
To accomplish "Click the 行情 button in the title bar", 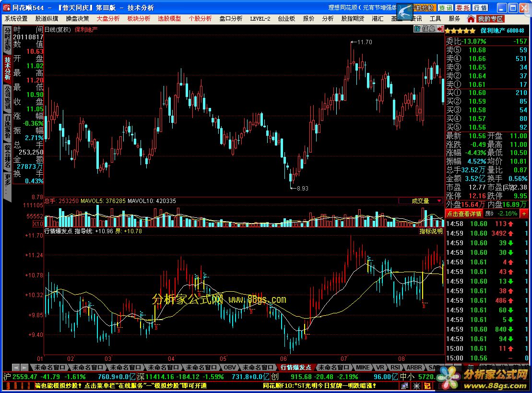I will coord(480,8).
